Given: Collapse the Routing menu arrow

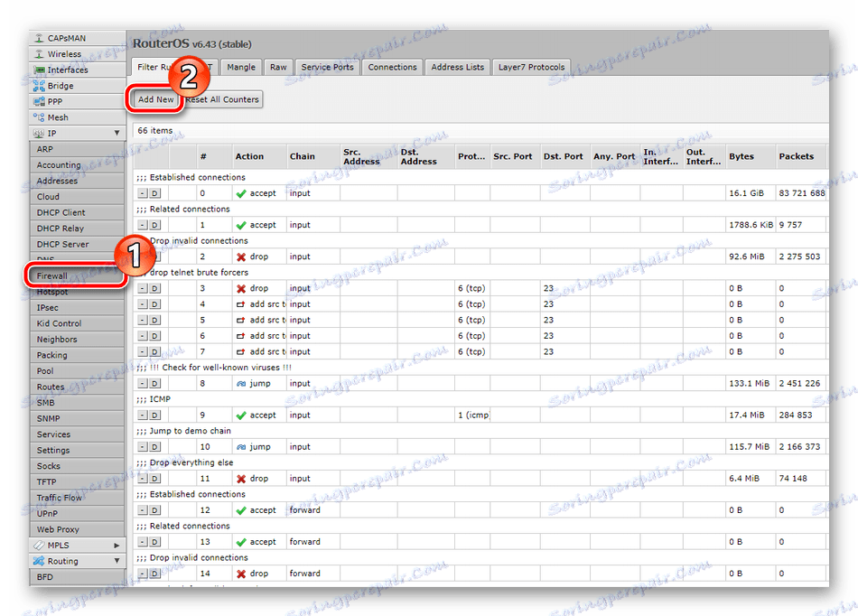Looking at the screenshot, I should coord(117,561).
